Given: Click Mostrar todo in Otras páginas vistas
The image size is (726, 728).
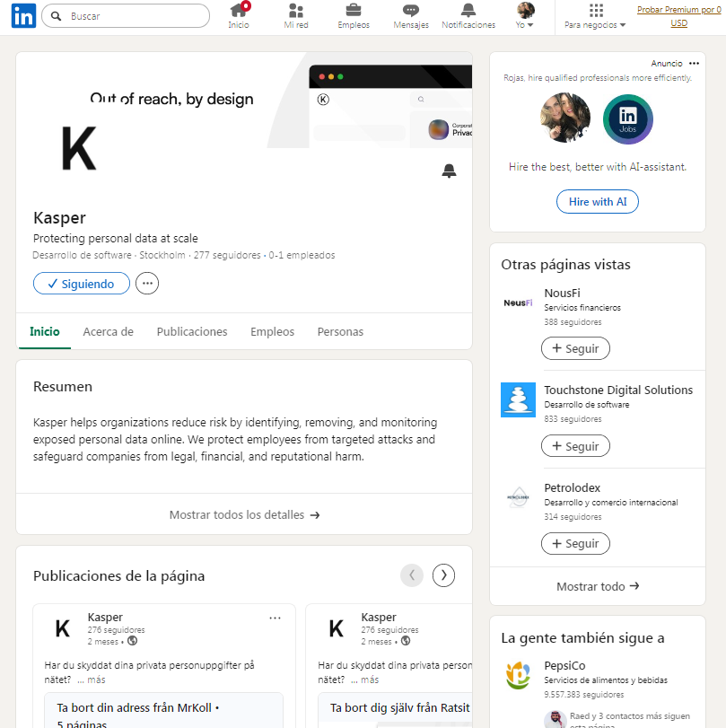Looking at the screenshot, I should tap(598, 586).
